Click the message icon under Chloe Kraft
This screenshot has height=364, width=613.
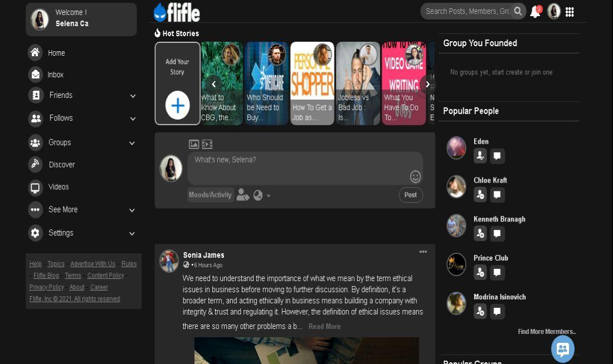point(498,195)
